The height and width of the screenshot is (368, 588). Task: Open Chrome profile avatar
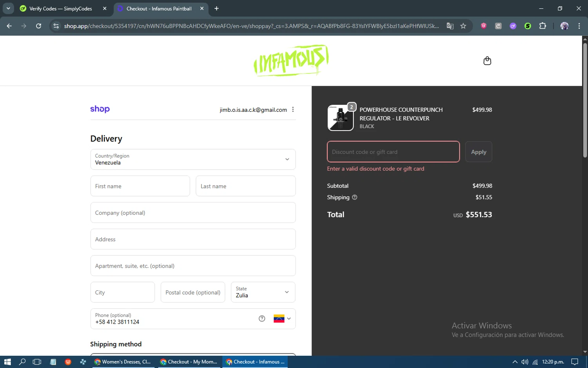click(x=564, y=26)
